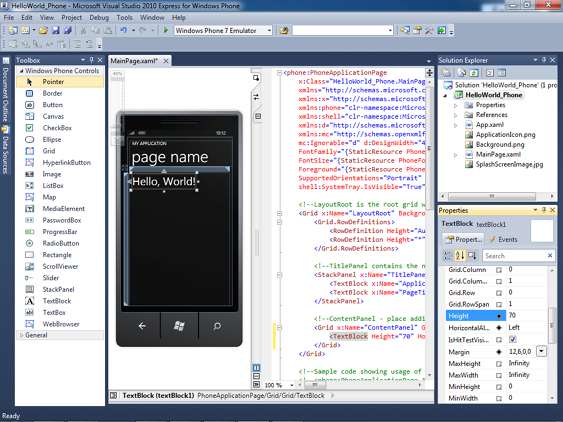Open the Project menu
The height and width of the screenshot is (422, 563).
pyautogui.click(x=71, y=18)
